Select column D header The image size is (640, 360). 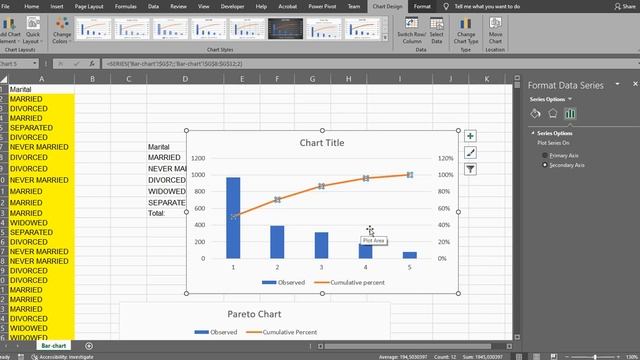[x=185, y=79]
